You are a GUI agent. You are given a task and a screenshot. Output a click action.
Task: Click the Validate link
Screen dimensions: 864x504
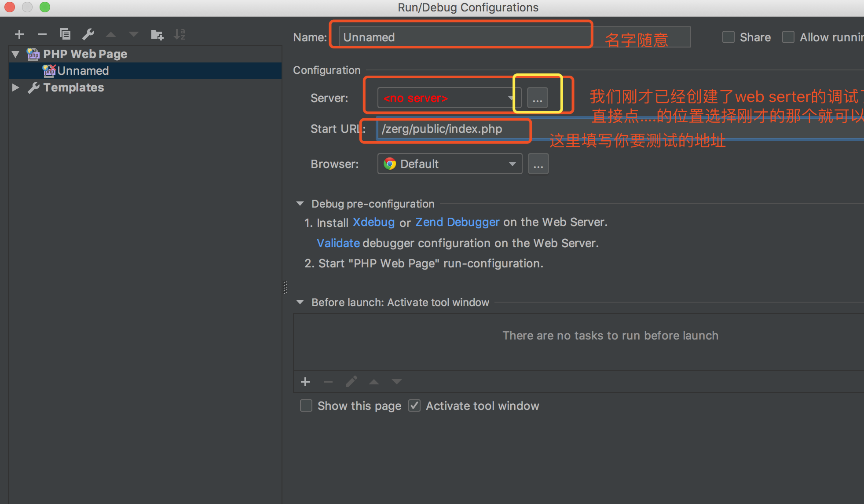coord(338,243)
